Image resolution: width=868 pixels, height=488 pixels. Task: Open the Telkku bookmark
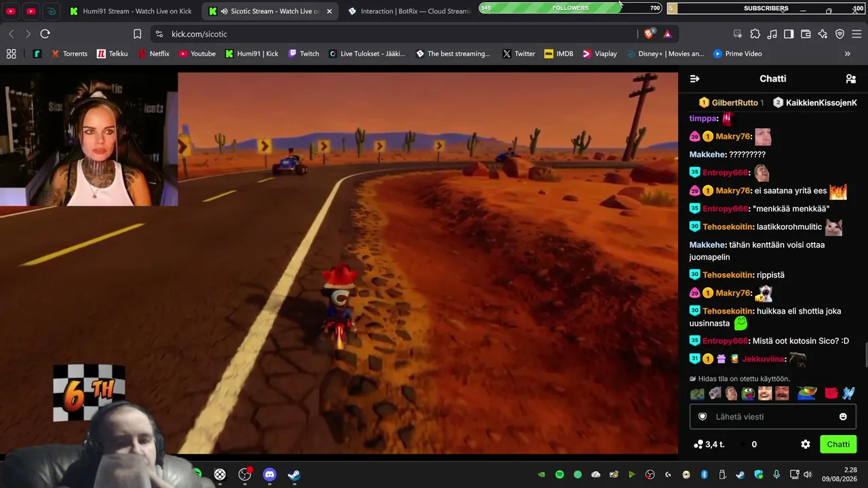(112, 54)
